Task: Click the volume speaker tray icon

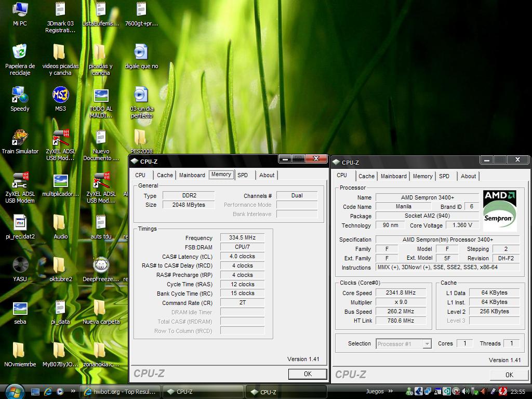Action: click(x=465, y=392)
